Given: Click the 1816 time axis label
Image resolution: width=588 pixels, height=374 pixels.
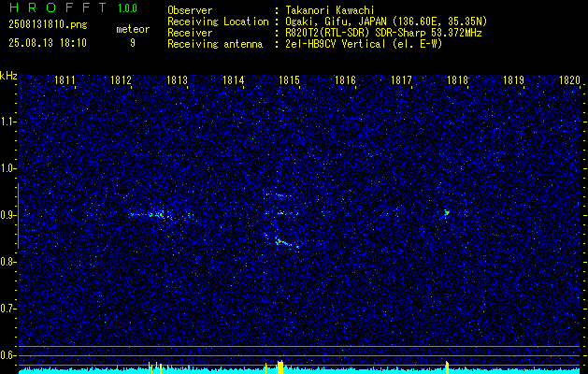Looking at the screenshot, I should tap(345, 80).
